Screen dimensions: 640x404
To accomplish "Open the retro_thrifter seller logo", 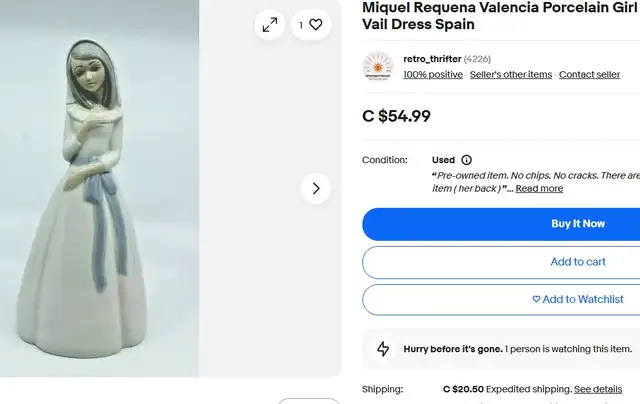I will (x=378, y=66).
